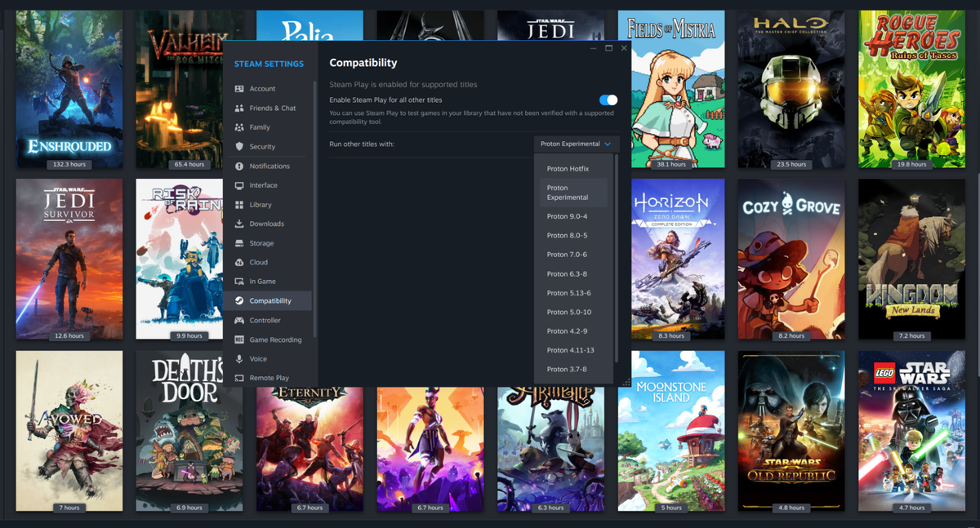
Task: Toggle Enable Steam Play for all other titles
Action: (607, 100)
